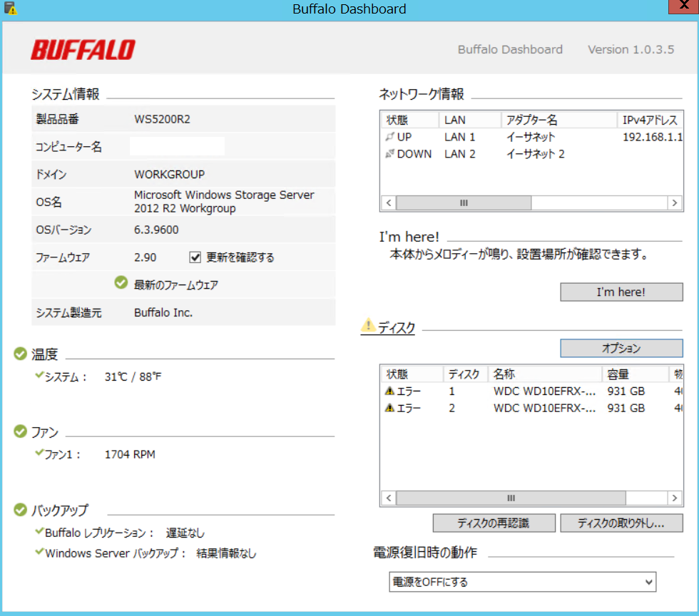Screen dimensions: 699x616
Task: Click the アダプター名 column header
Action: pyautogui.click(x=559, y=120)
